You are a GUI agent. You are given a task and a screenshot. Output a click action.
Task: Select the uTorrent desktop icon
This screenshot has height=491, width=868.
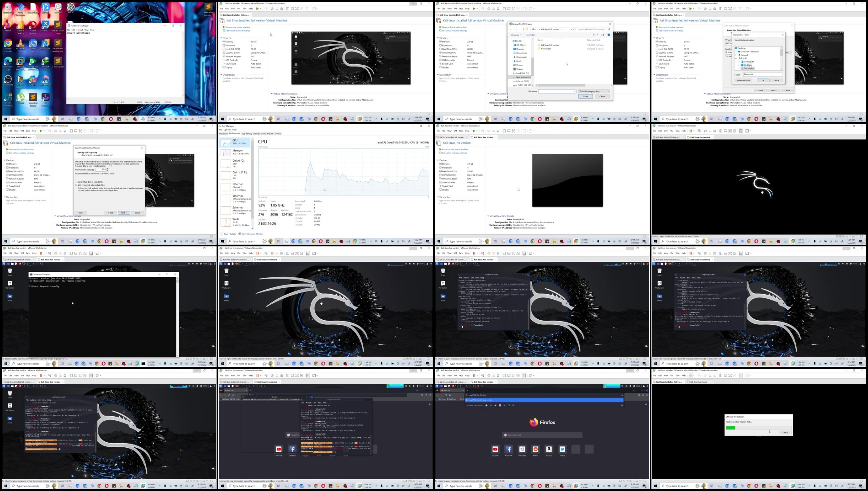point(20,98)
